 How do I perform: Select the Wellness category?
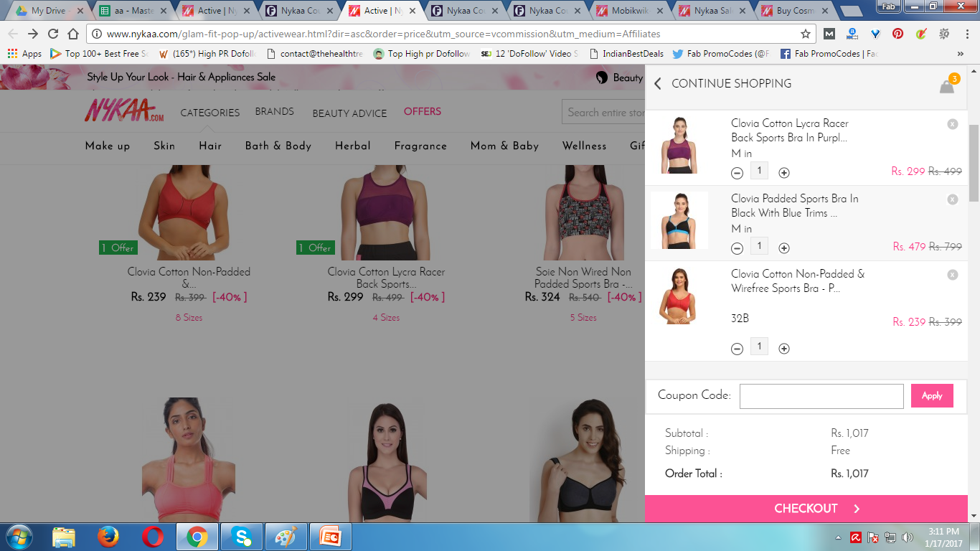[x=584, y=146]
